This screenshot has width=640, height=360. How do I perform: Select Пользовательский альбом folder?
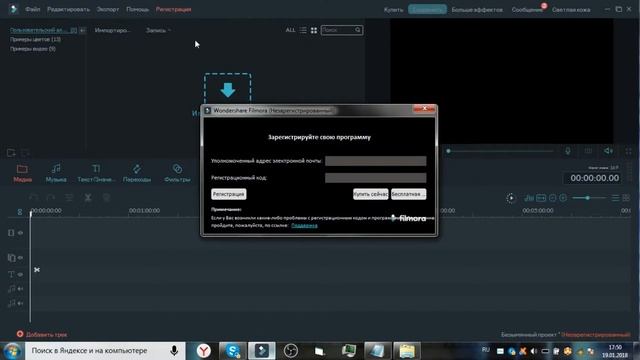pos(43,30)
